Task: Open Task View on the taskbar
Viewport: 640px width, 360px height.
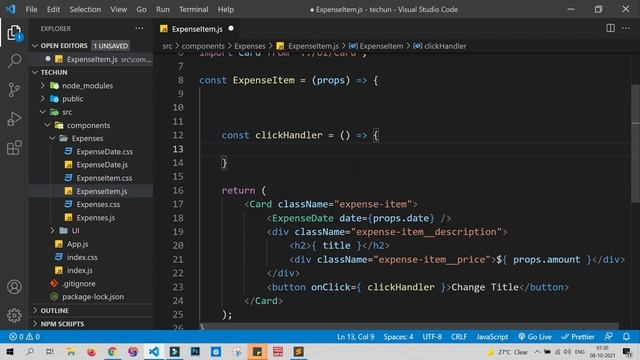Action: (x=49, y=351)
